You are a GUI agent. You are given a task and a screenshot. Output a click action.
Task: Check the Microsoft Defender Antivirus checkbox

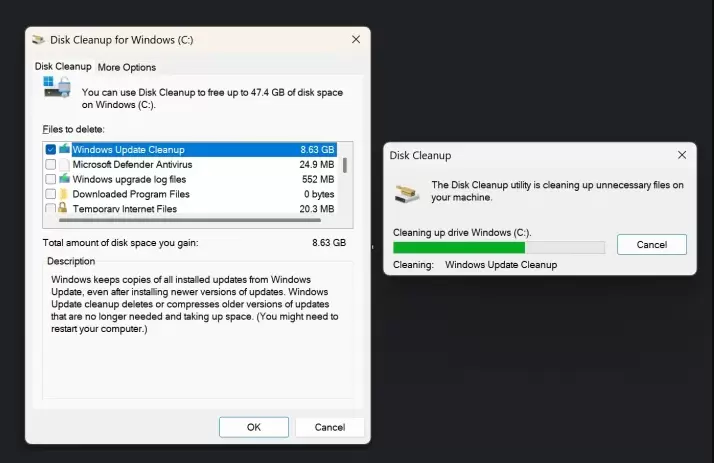point(51,164)
